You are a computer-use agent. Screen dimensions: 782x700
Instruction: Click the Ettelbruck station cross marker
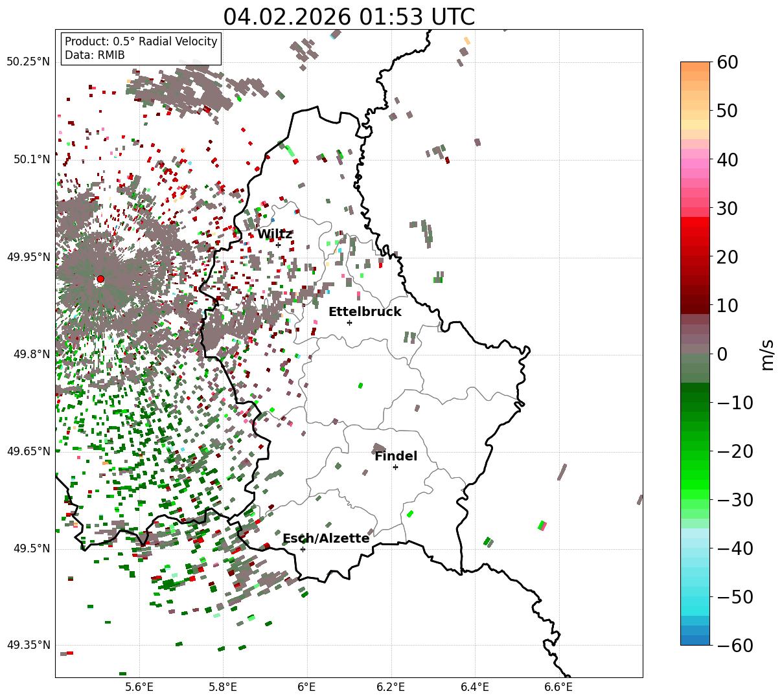pyautogui.click(x=350, y=322)
